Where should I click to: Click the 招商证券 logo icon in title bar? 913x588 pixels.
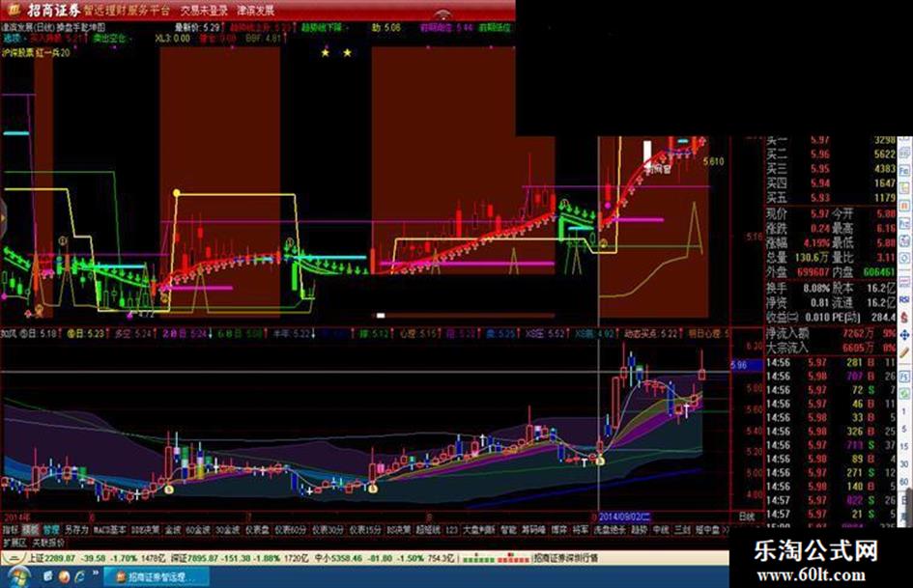pos(14,10)
